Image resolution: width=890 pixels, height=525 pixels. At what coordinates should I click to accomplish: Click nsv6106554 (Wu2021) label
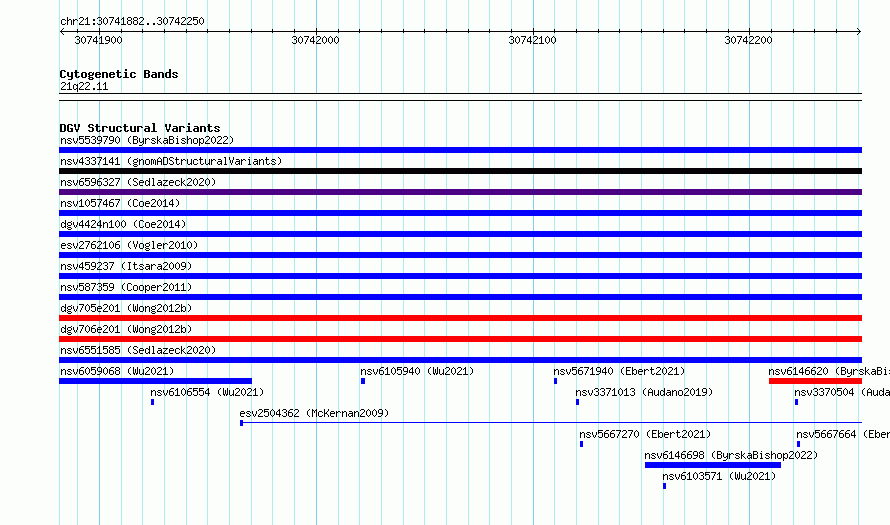[x=207, y=392]
